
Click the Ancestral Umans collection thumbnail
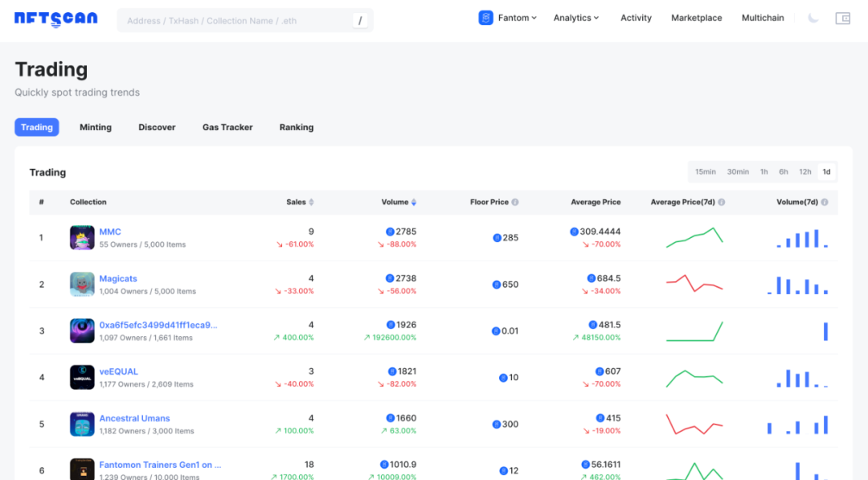[x=82, y=424]
